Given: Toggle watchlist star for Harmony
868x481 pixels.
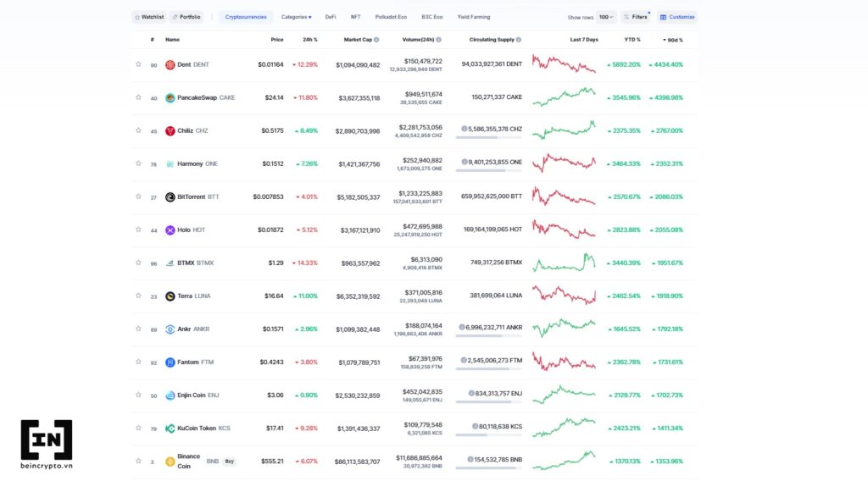Looking at the screenshot, I should (x=138, y=163).
